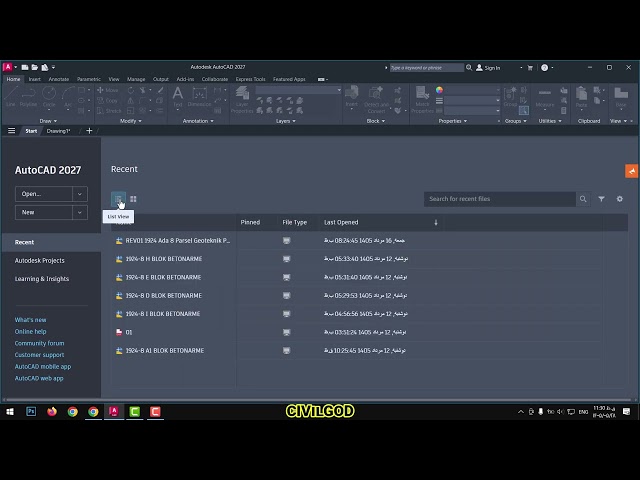Image resolution: width=640 pixels, height=480 pixels.
Task: Click the object color wheel swatch
Action: coord(439,90)
